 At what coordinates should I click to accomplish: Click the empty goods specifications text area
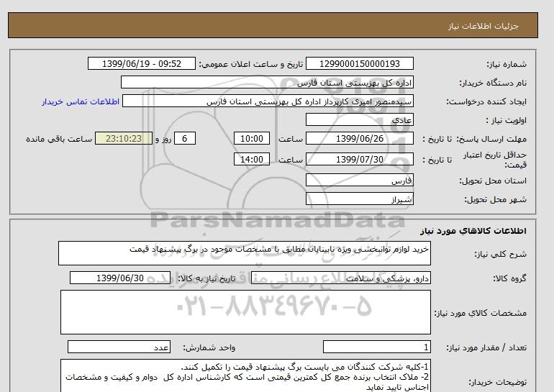coord(245,312)
